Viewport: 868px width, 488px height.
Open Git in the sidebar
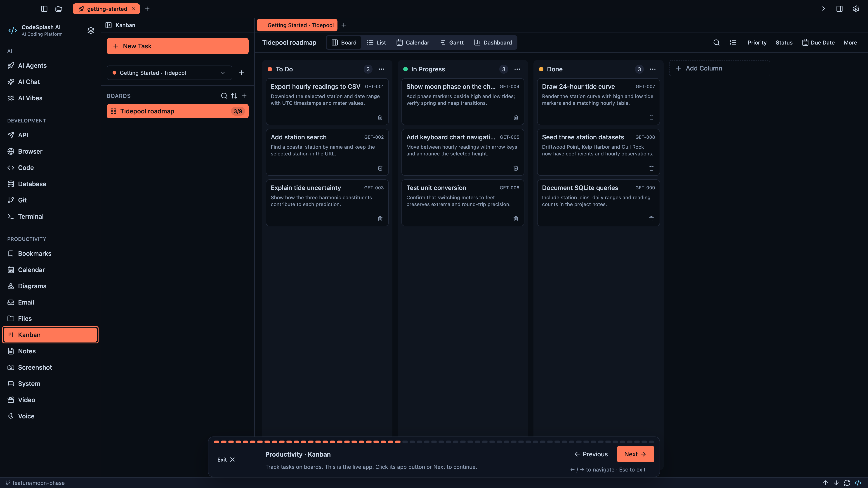pyautogui.click(x=50, y=200)
